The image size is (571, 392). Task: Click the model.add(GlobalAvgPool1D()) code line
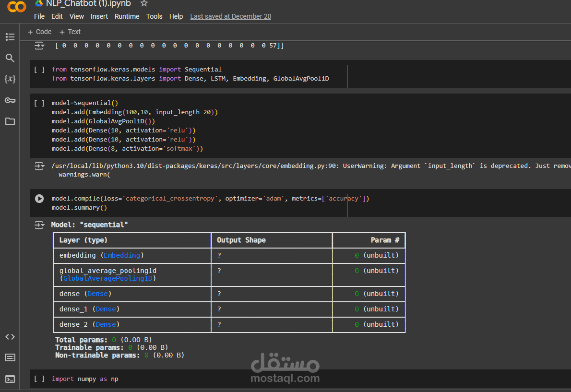[103, 121]
